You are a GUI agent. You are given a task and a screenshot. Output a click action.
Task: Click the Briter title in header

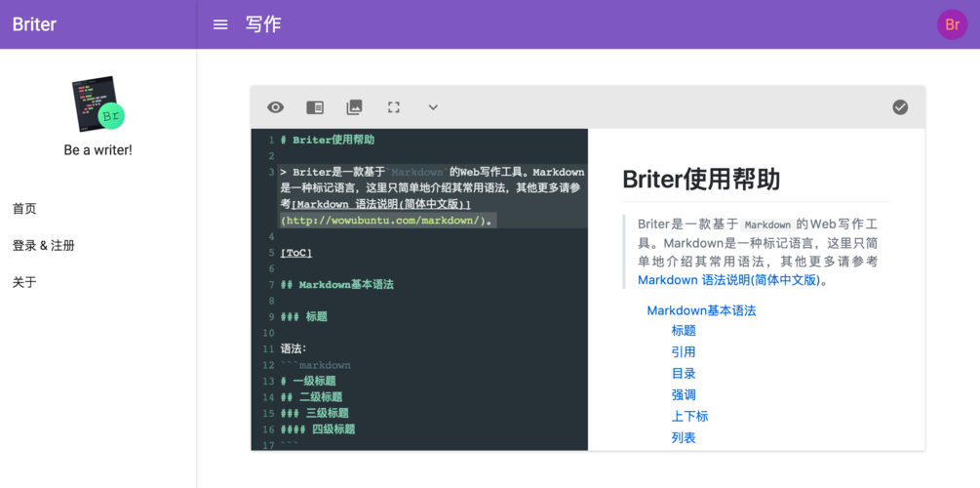click(34, 24)
